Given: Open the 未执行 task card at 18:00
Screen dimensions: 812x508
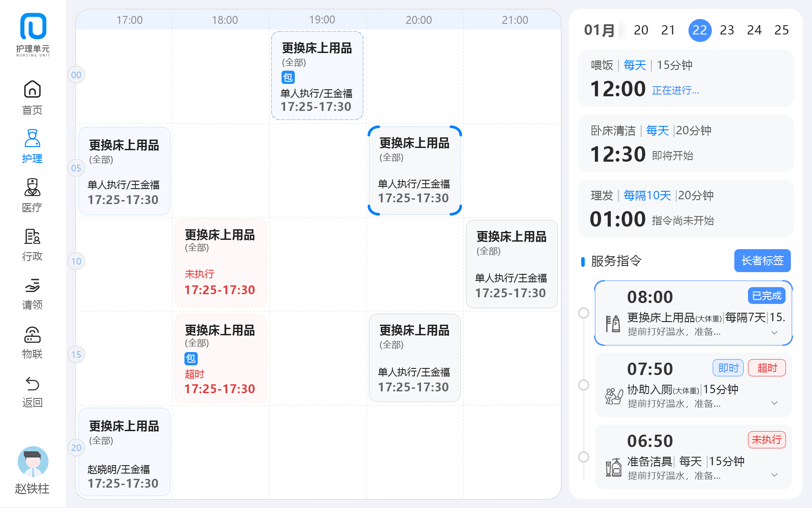Looking at the screenshot, I should tap(221, 263).
